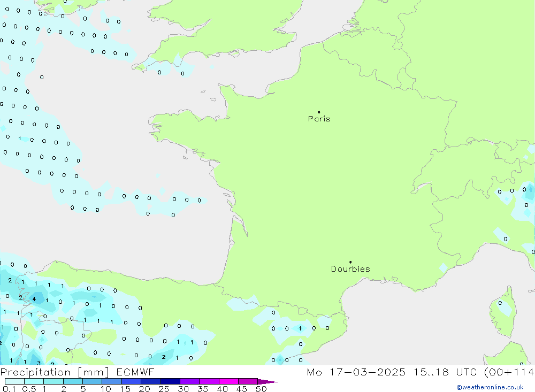The width and height of the screenshot is (535, 392).
Task: Click the legend swatch between 15 and 20
Action: [132, 381]
